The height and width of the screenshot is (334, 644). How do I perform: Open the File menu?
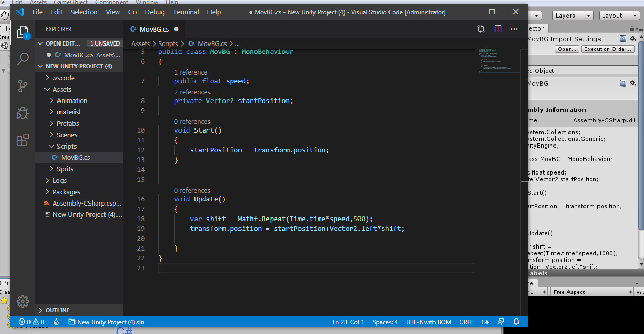38,12
